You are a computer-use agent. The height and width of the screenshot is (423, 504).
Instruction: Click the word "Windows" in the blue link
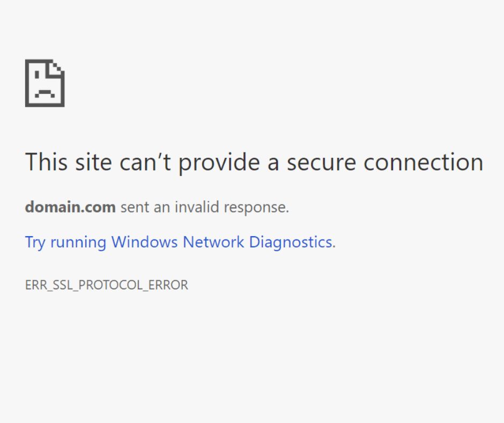tap(144, 242)
